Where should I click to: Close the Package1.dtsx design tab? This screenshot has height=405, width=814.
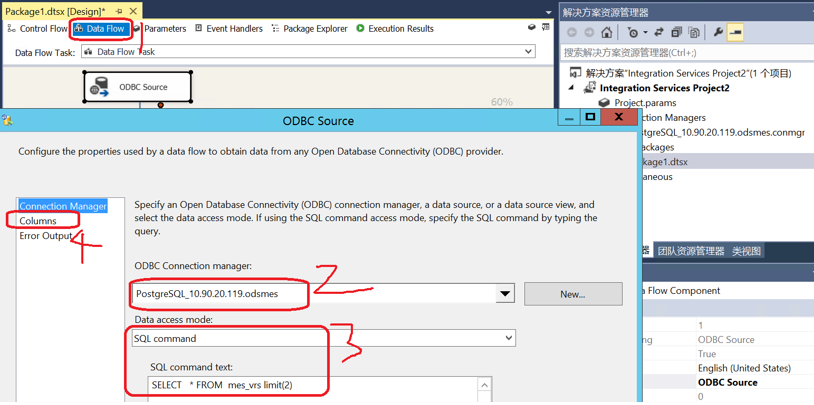tap(132, 11)
